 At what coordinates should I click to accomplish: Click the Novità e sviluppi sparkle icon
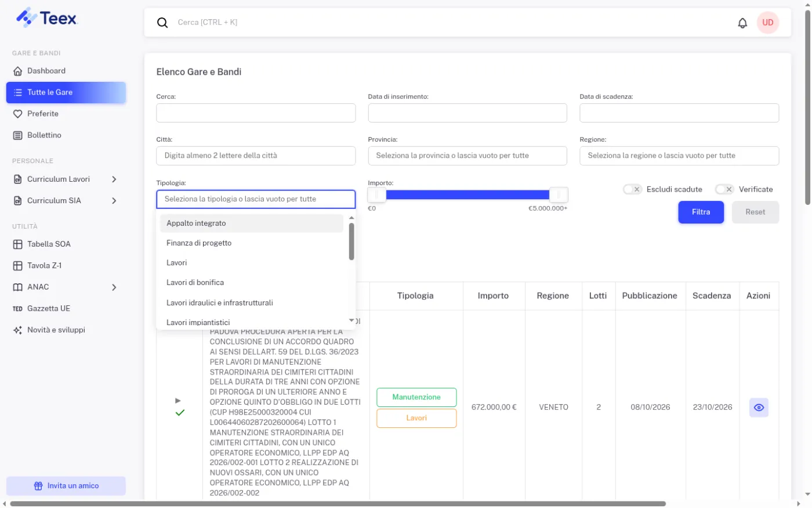click(x=18, y=330)
